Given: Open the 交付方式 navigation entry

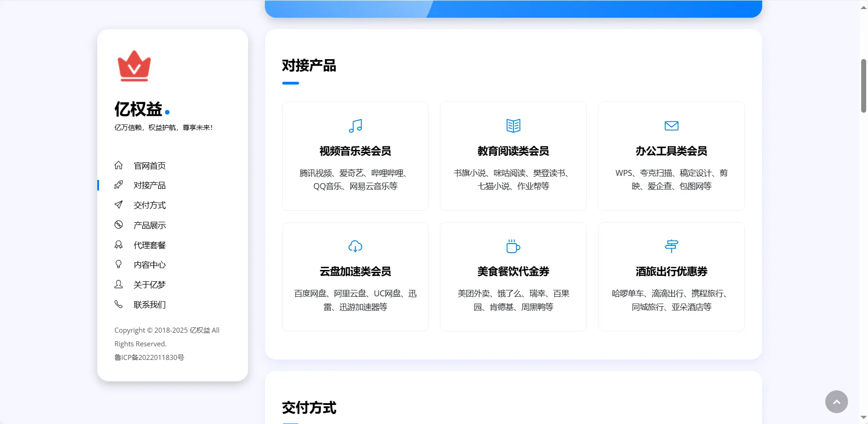Looking at the screenshot, I should point(149,205).
